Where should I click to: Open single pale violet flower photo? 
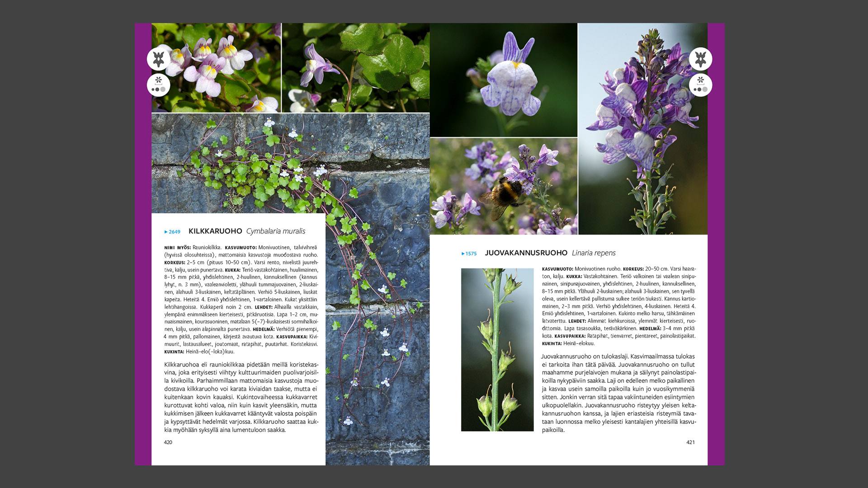coord(503,80)
